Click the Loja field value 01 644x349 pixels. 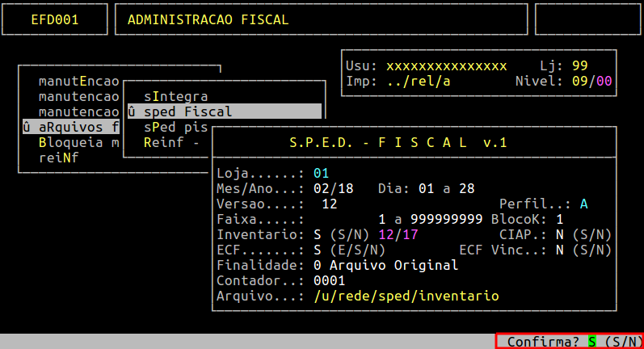pos(321,173)
